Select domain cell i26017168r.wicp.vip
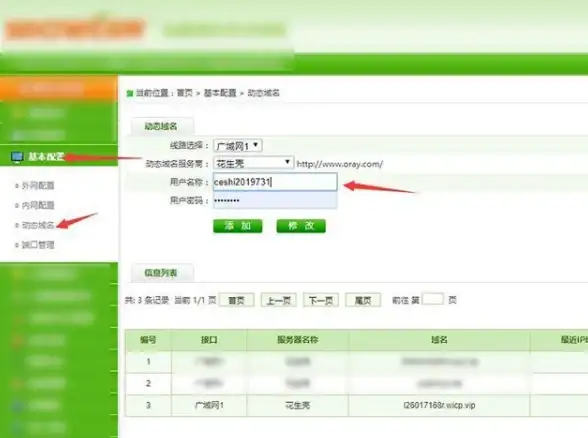Screen dimensions: 588x438 (x=439, y=405)
